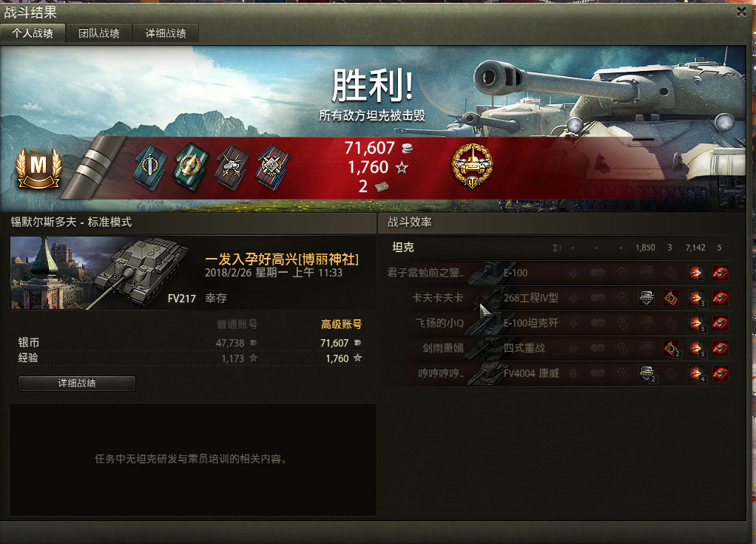Open the 详细战绩 tab
The width and height of the screenshot is (756, 544).
166,33
